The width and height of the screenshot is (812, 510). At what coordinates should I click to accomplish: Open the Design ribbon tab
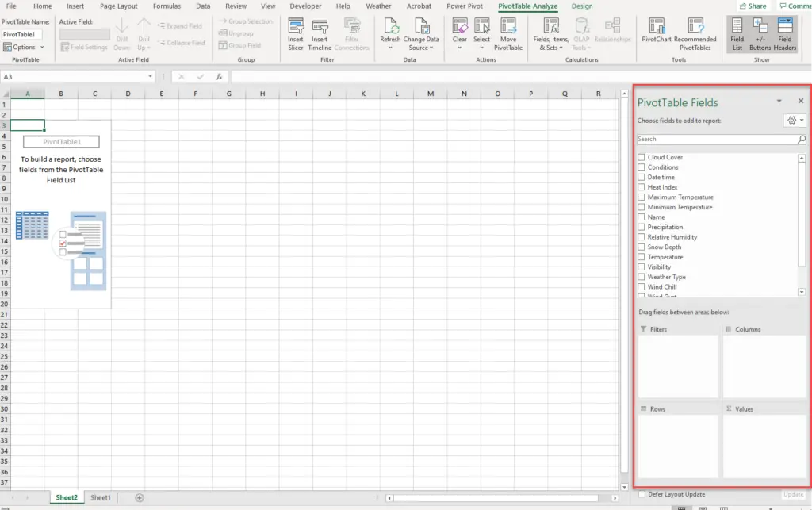point(581,6)
